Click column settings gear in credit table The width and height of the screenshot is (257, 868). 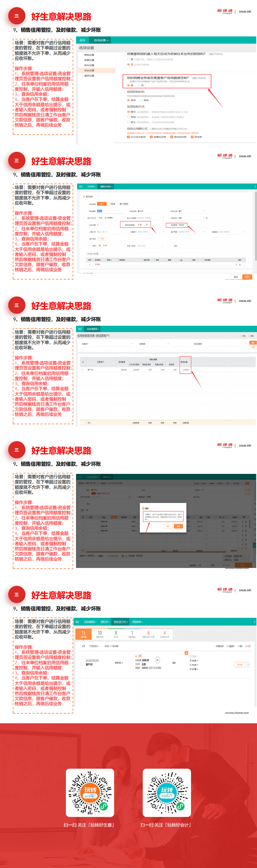click(x=83, y=362)
